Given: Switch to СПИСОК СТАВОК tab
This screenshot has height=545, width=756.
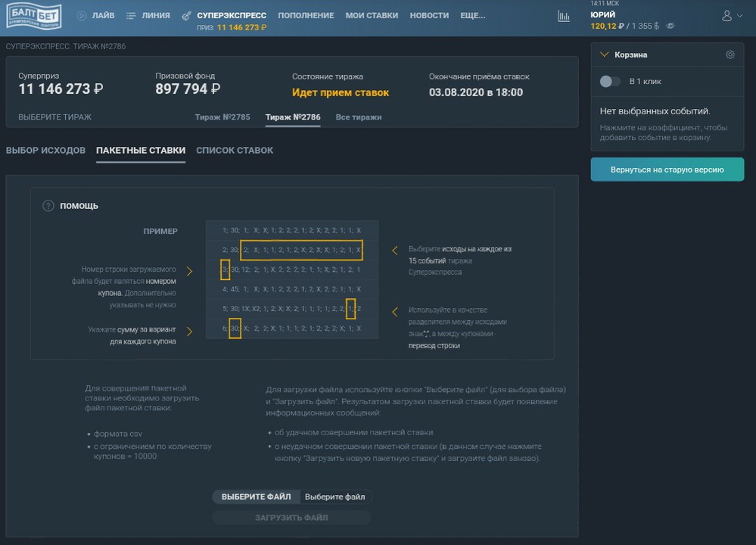Looking at the screenshot, I should [235, 151].
